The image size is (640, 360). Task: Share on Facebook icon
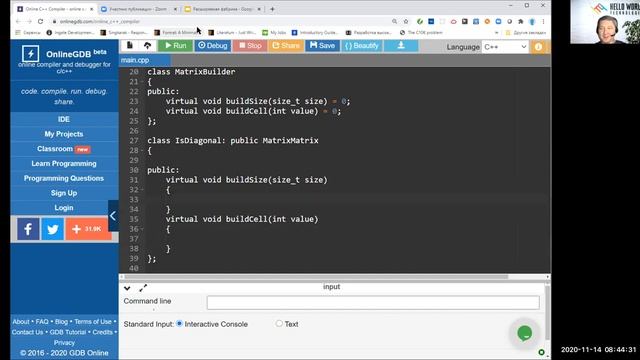(28, 229)
